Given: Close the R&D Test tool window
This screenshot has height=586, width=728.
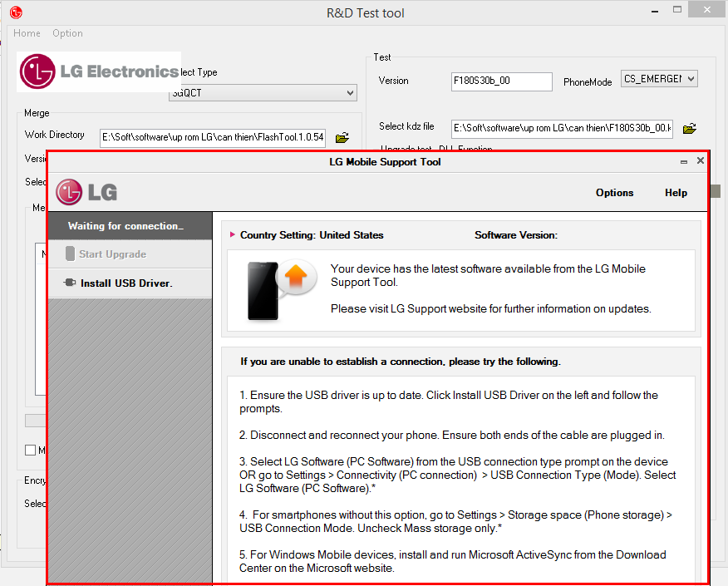Looking at the screenshot, I should click(706, 9).
